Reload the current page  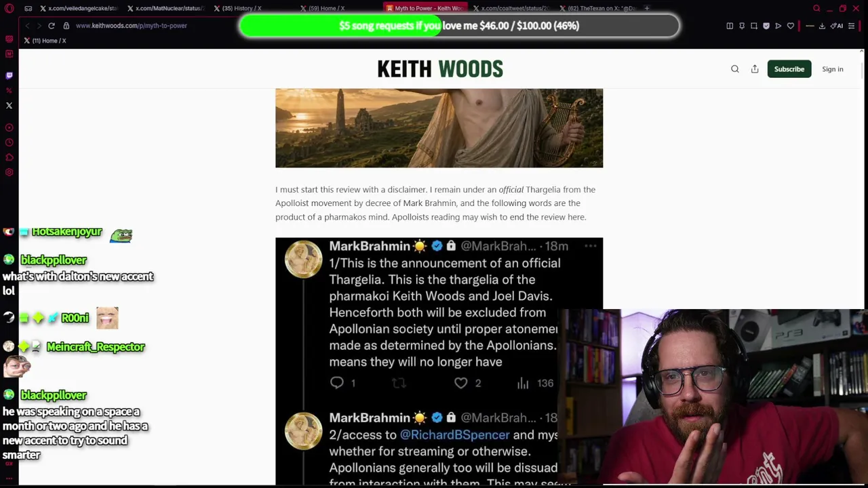(51, 26)
